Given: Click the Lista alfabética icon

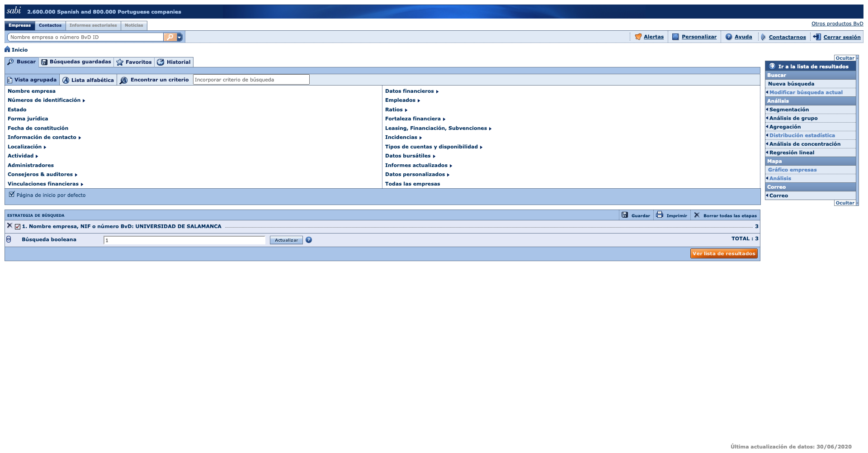Looking at the screenshot, I should [66, 80].
